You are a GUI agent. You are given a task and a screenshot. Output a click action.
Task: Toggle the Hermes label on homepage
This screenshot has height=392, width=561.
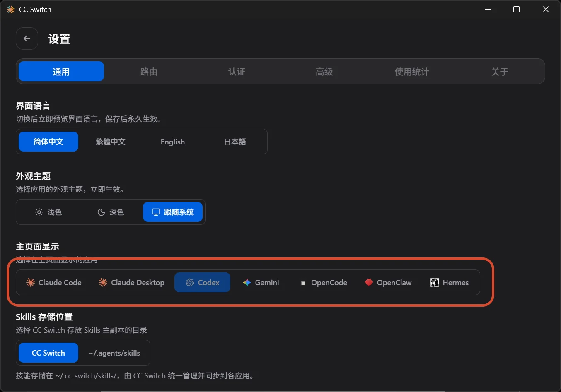point(455,283)
